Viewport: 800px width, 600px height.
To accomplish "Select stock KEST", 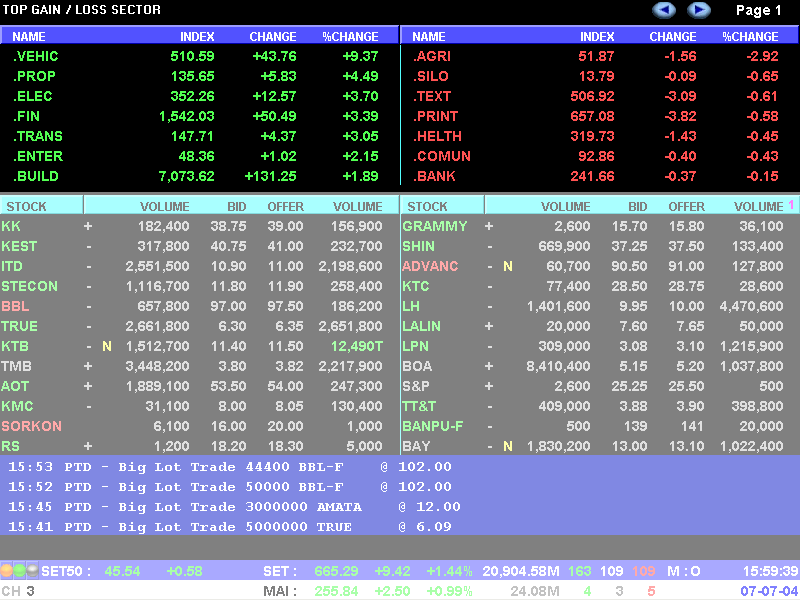I will click(19, 246).
